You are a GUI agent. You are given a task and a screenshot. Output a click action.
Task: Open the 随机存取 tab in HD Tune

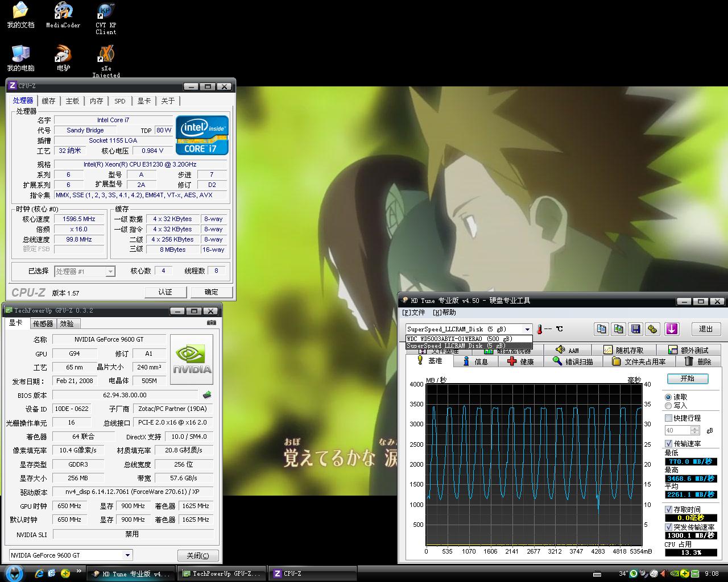[x=623, y=350]
